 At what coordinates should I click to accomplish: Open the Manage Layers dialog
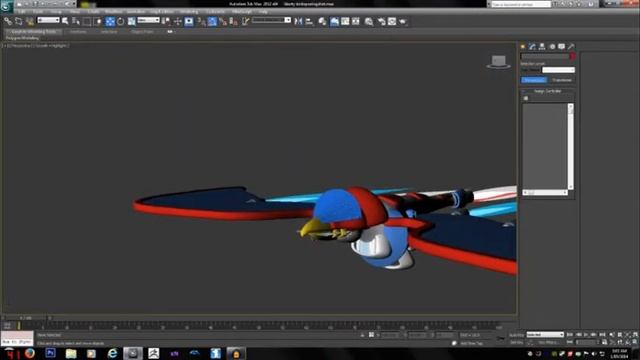322,21
